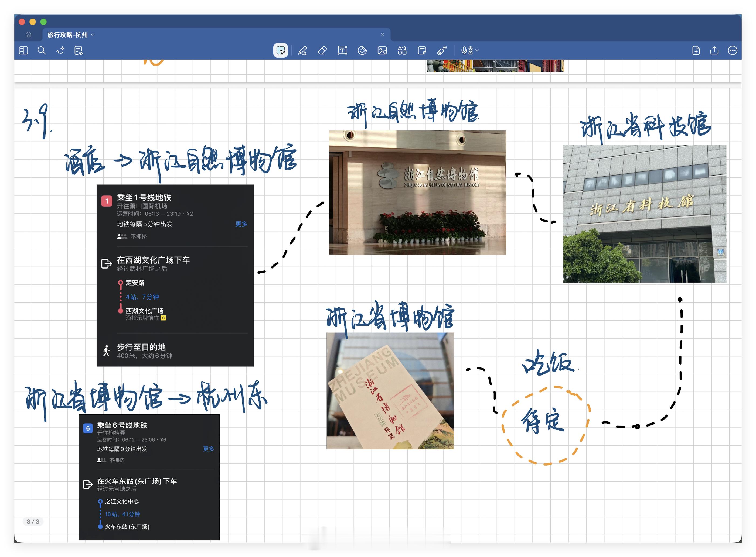Go to the home tab

28,35
